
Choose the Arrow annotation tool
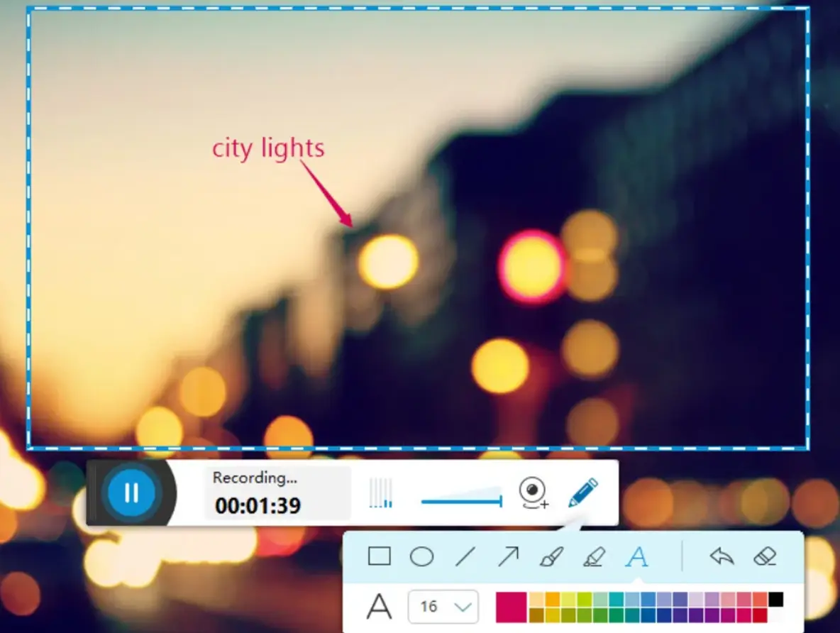[x=508, y=556]
